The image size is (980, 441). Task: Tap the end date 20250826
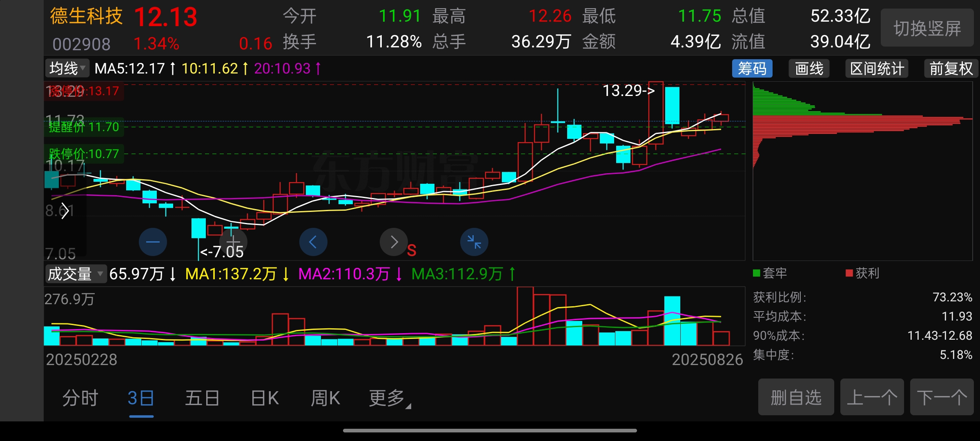click(707, 360)
